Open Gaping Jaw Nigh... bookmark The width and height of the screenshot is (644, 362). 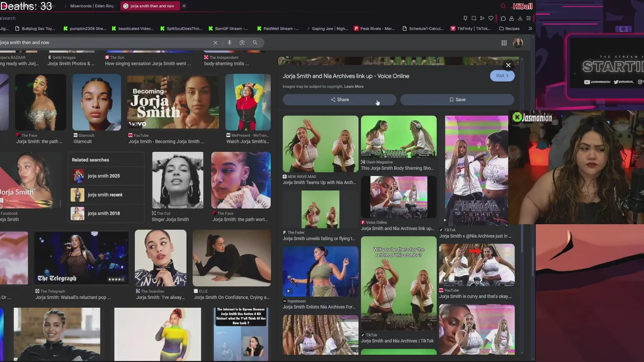(327, 29)
